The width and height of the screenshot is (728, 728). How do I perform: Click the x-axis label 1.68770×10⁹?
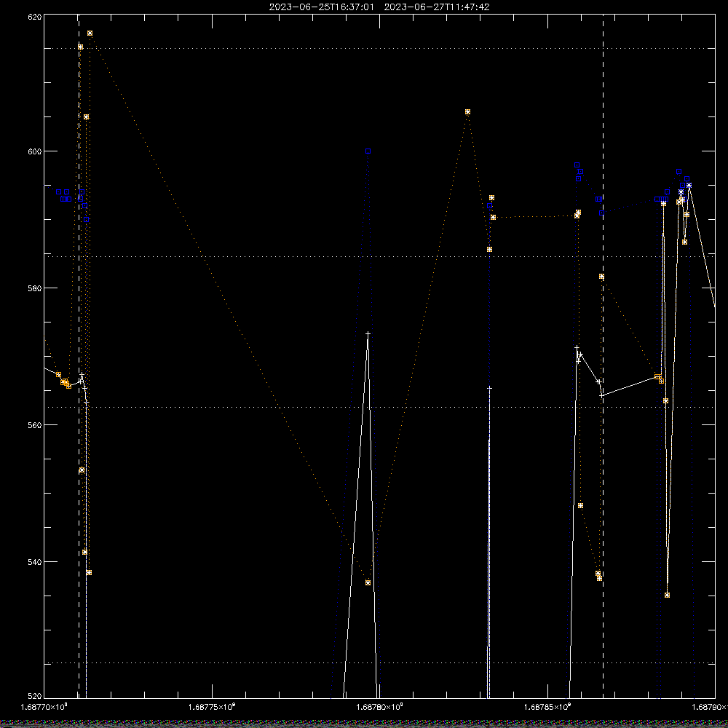(44, 707)
